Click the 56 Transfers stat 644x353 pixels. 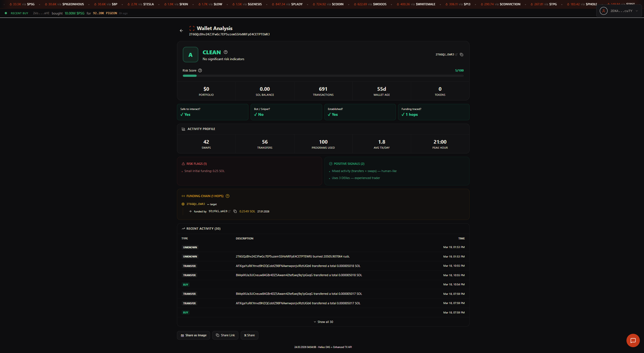pos(265,144)
